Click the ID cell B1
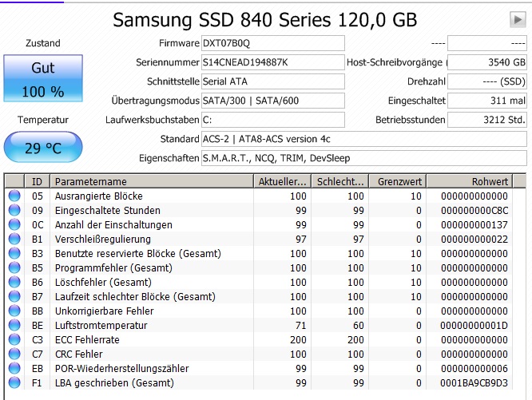This screenshot has height=400, width=532. tap(38, 239)
